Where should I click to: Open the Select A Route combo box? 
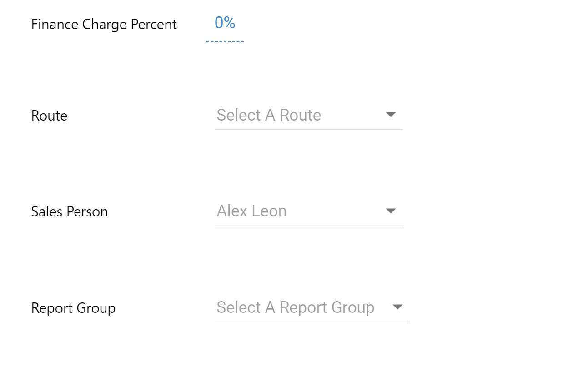click(x=308, y=116)
